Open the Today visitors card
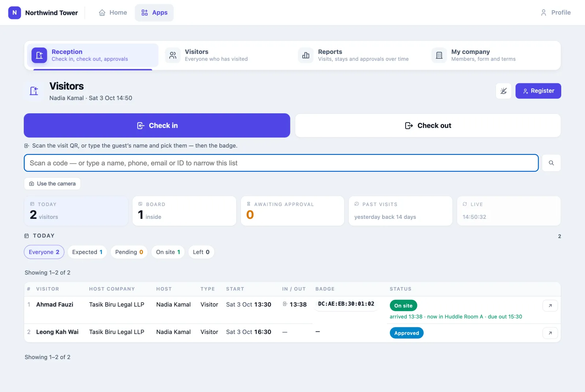This screenshot has height=392, width=585. tap(76, 211)
